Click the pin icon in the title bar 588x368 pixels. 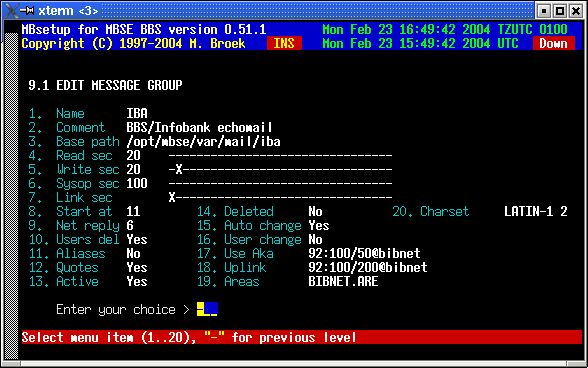27,11
